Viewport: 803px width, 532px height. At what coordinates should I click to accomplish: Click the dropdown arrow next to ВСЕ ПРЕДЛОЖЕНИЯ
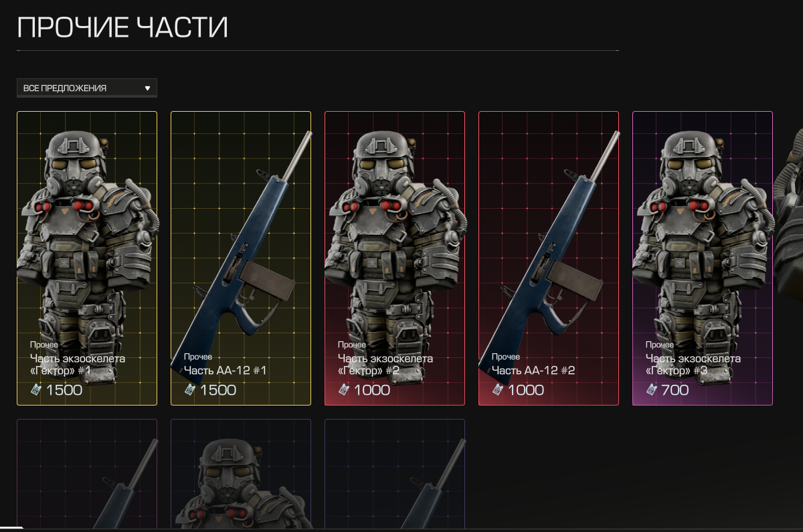[x=147, y=88]
